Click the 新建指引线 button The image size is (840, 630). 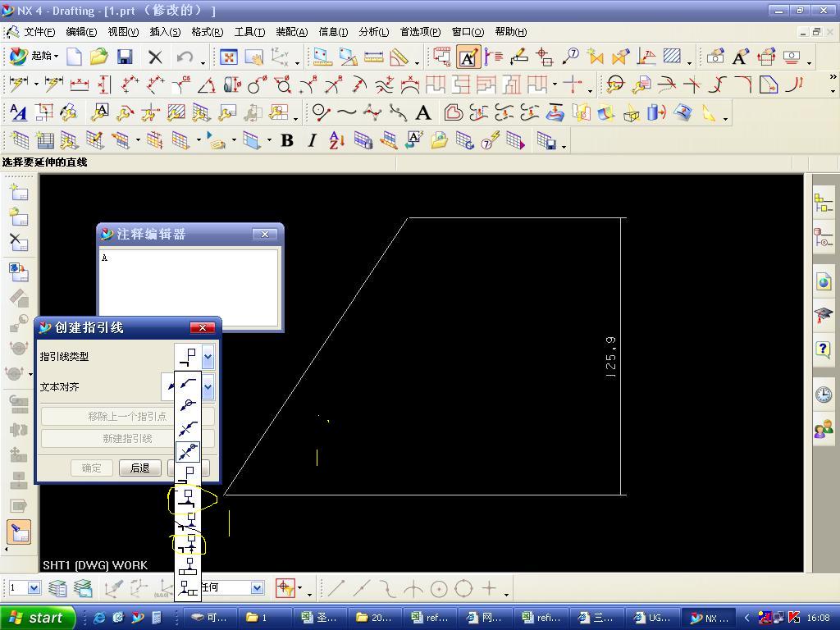(127, 439)
